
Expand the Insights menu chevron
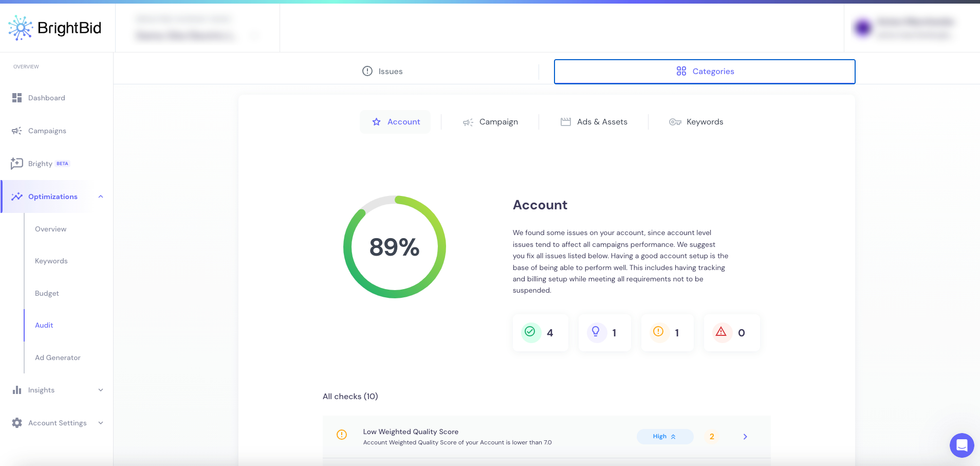(101, 390)
